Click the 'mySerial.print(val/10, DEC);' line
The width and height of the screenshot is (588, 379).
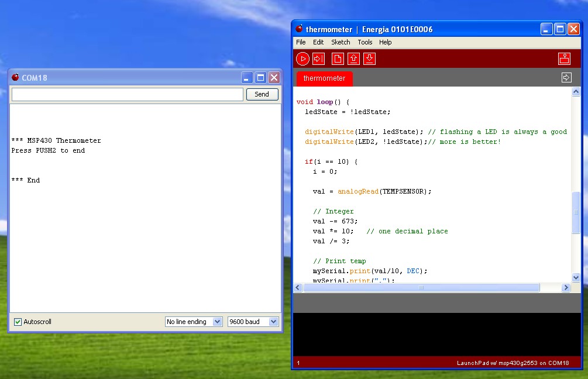tap(370, 271)
